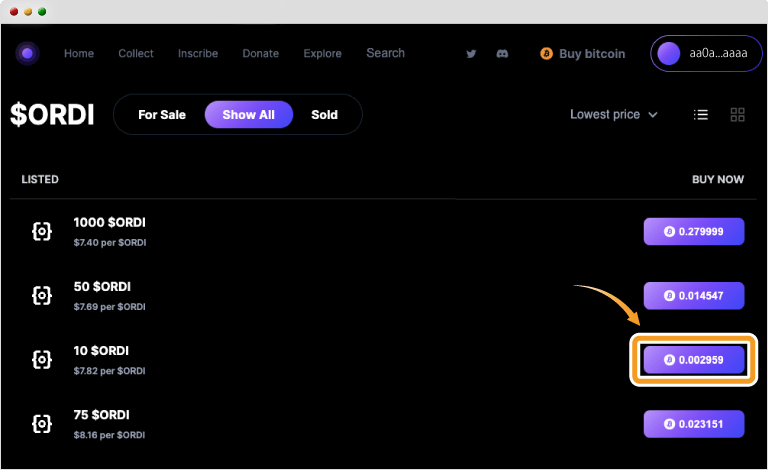The image size is (768, 470).
Task: Open the Donate page
Action: tap(261, 53)
